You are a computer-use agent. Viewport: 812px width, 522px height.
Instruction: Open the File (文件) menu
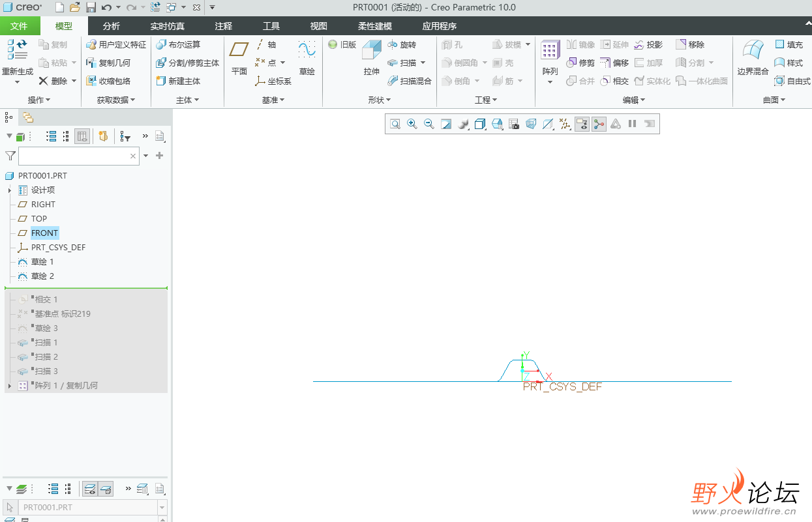(x=20, y=26)
